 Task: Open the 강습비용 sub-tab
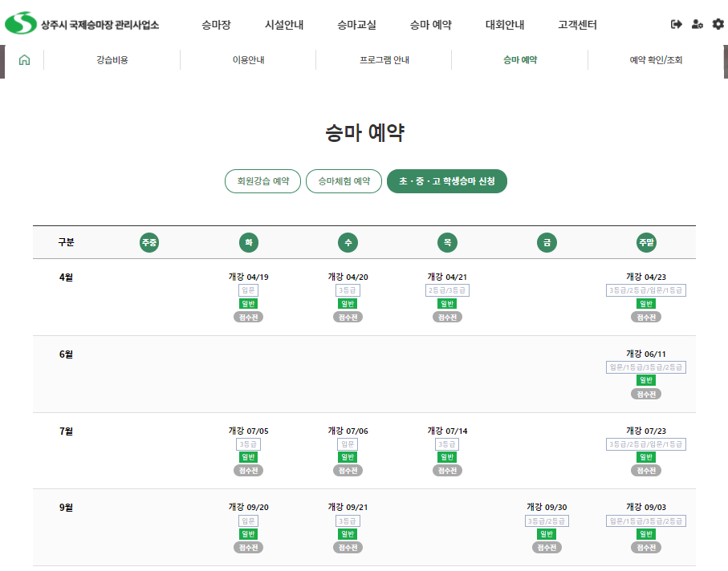112,60
